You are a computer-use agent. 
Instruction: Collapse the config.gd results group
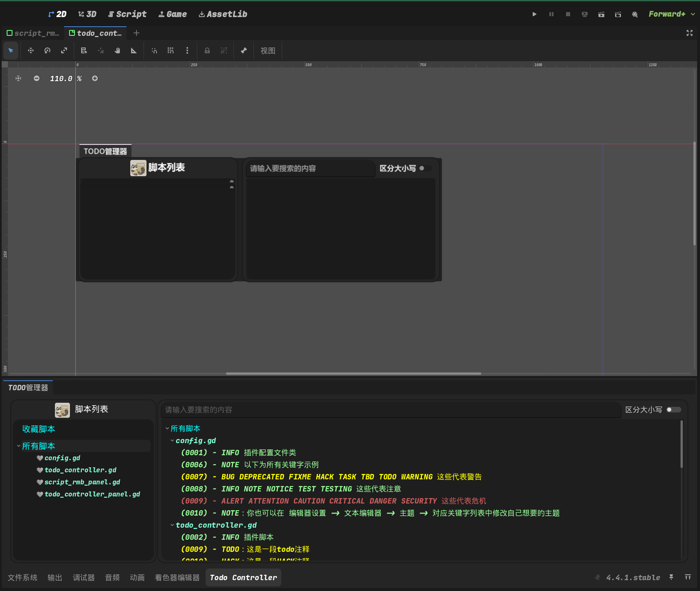pyautogui.click(x=172, y=441)
